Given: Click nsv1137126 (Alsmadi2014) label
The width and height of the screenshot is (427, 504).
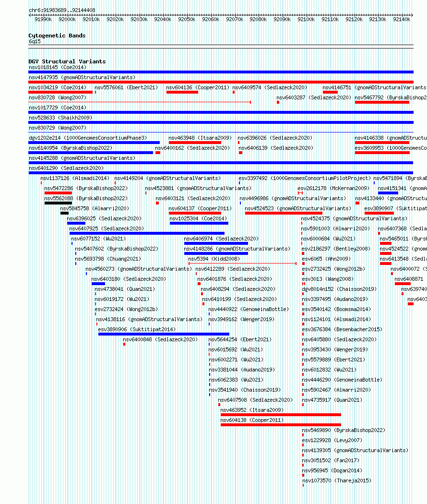Looking at the screenshot, I should 75,179.
